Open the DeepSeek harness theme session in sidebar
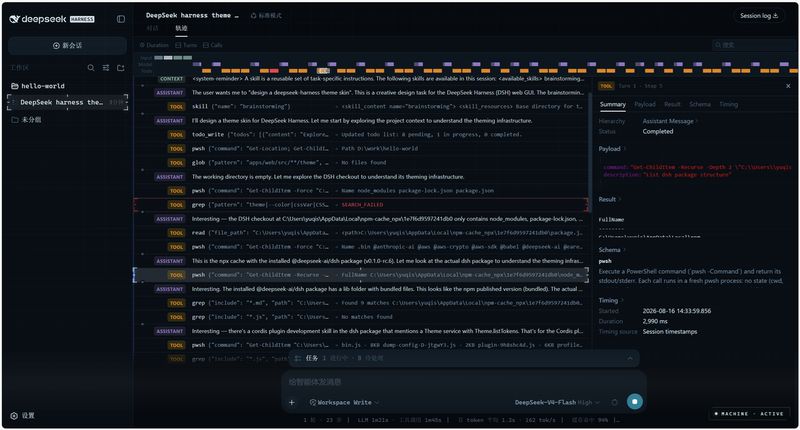The width and height of the screenshot is (800, 430). pos(67,102)
